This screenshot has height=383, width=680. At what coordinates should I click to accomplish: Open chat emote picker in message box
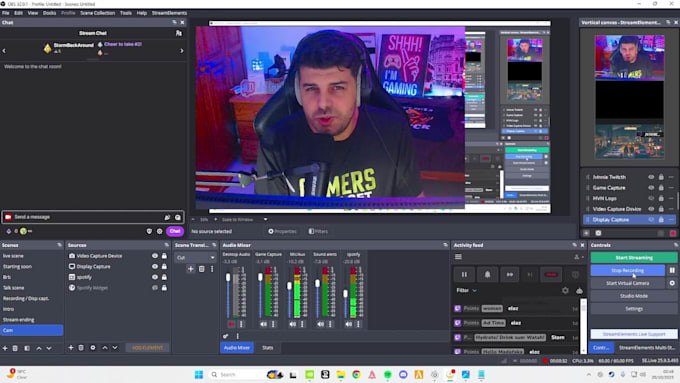[x=178, y=217]
